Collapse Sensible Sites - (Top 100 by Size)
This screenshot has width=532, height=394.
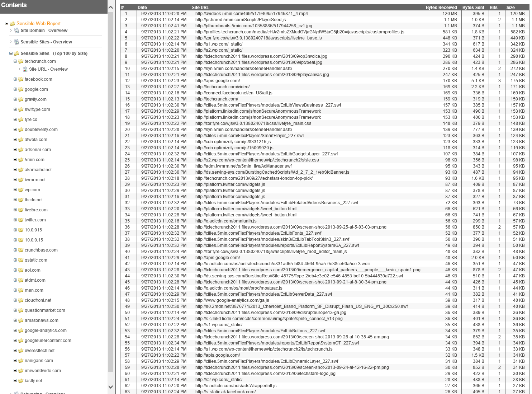pyautogui.click(x=11, y=53)
